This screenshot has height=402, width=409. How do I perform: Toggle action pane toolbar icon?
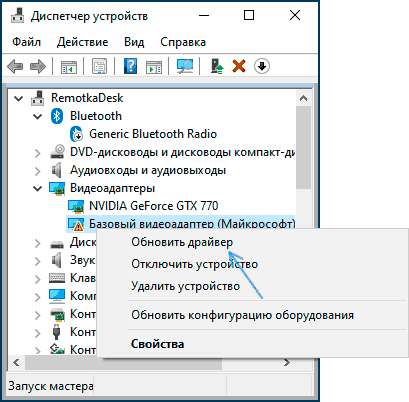[154, 66]
